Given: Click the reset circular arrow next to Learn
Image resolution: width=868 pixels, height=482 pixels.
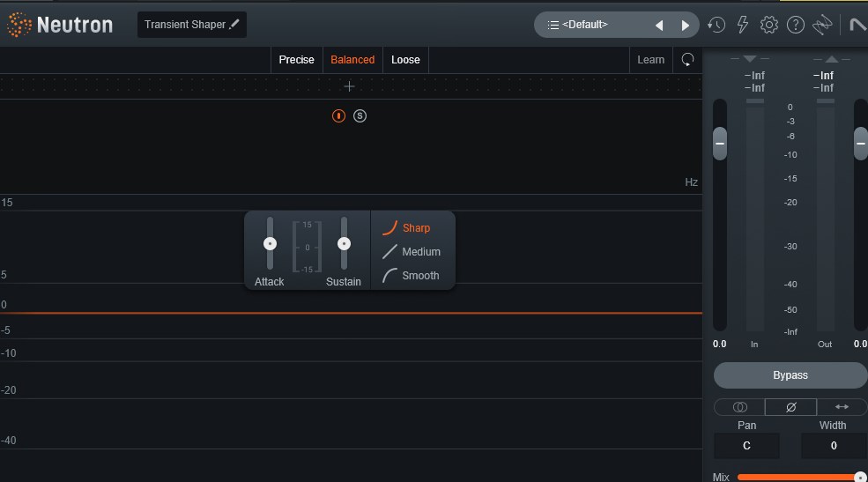Looking at the screenshot, I should [x=687, y=60].
